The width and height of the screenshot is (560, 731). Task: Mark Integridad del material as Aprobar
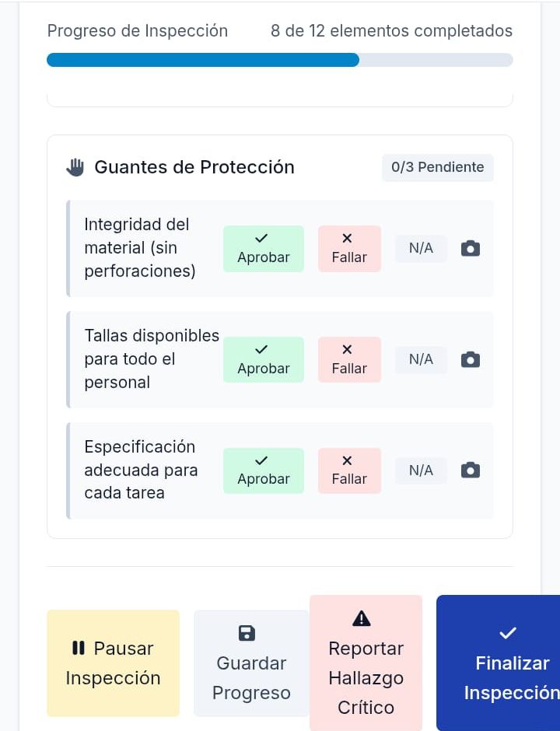pos(263,249)
